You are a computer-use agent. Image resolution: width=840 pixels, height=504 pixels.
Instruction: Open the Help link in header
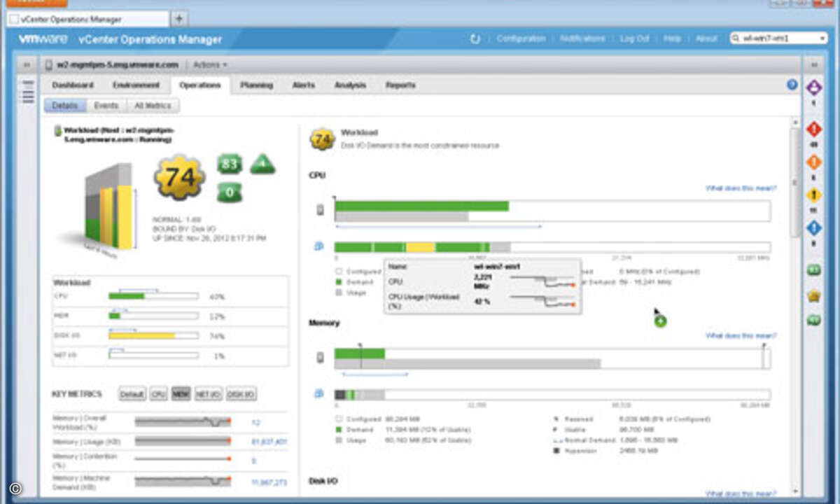pos(672,39)
